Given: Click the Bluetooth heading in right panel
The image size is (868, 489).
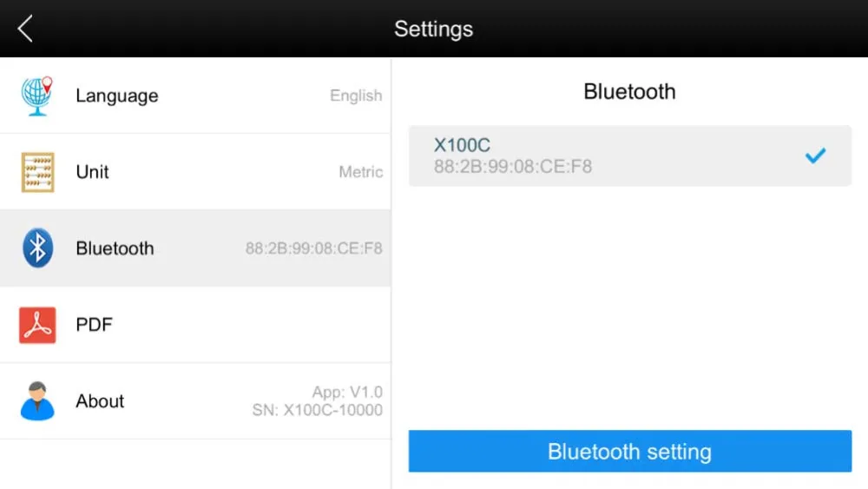Looking at the screenshot, I should [629, 92].
